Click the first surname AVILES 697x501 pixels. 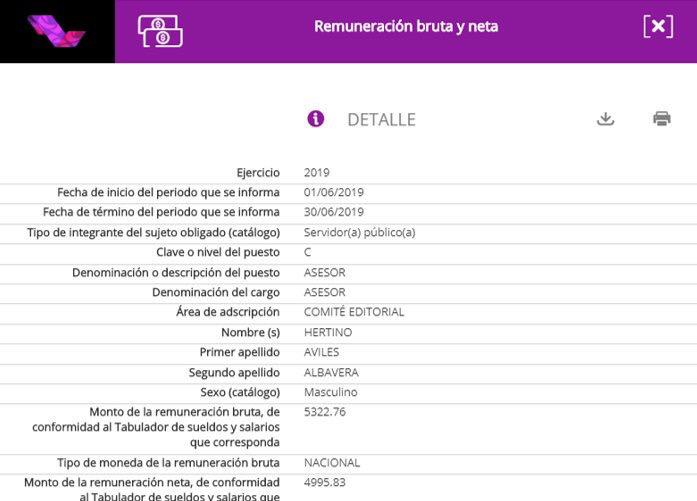click(322, 353)
